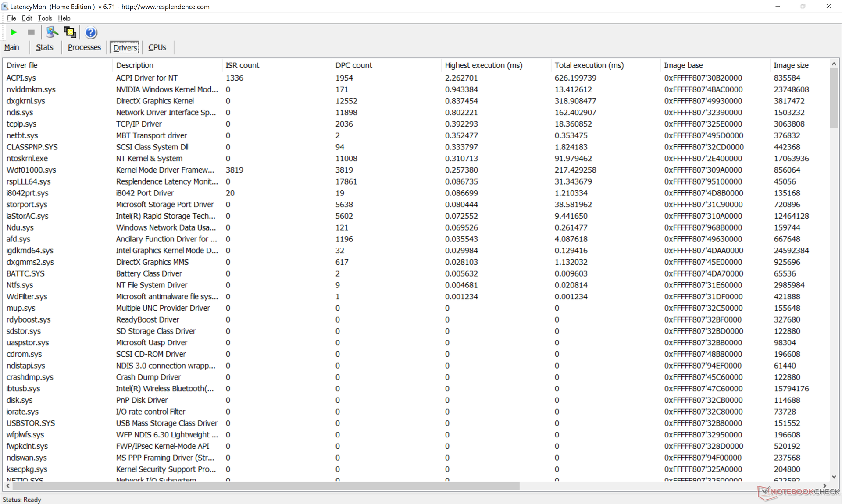Image resolution: width=842 pixels, height=504 pixels.
Task: Stop monitoring with the gray stop button
Action: pos(31,32)
